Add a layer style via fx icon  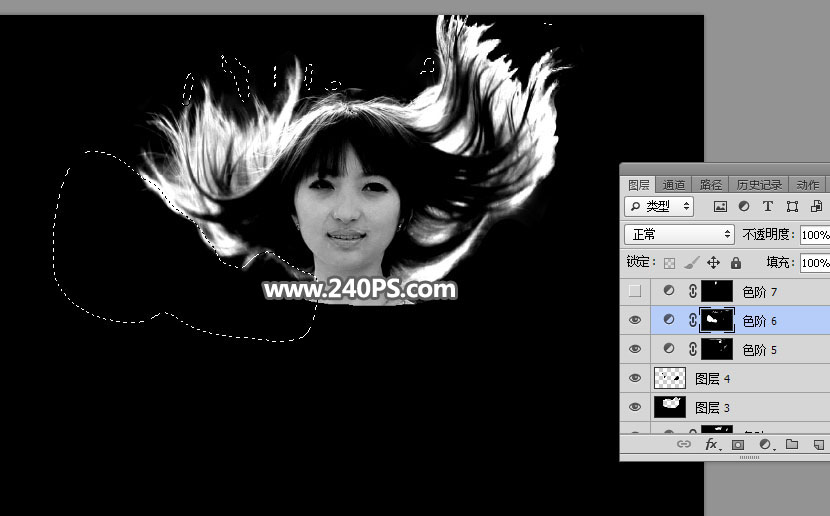712,444
